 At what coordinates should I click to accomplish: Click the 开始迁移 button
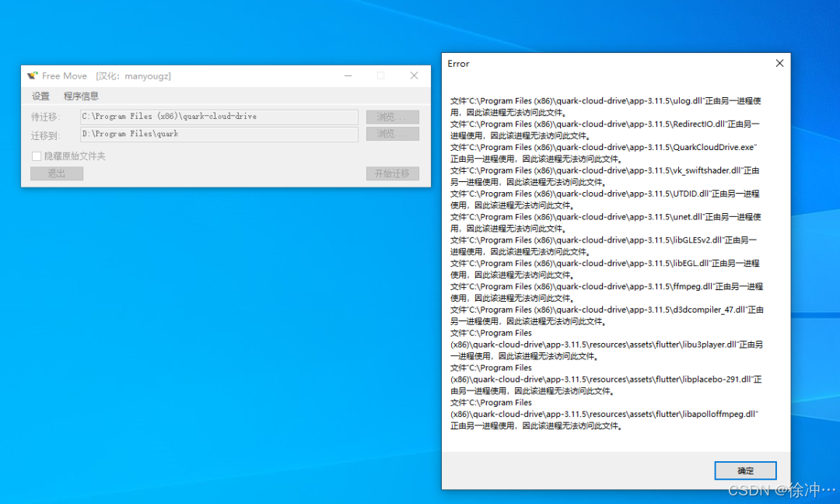pyautogui.click(x=392, y=173)
